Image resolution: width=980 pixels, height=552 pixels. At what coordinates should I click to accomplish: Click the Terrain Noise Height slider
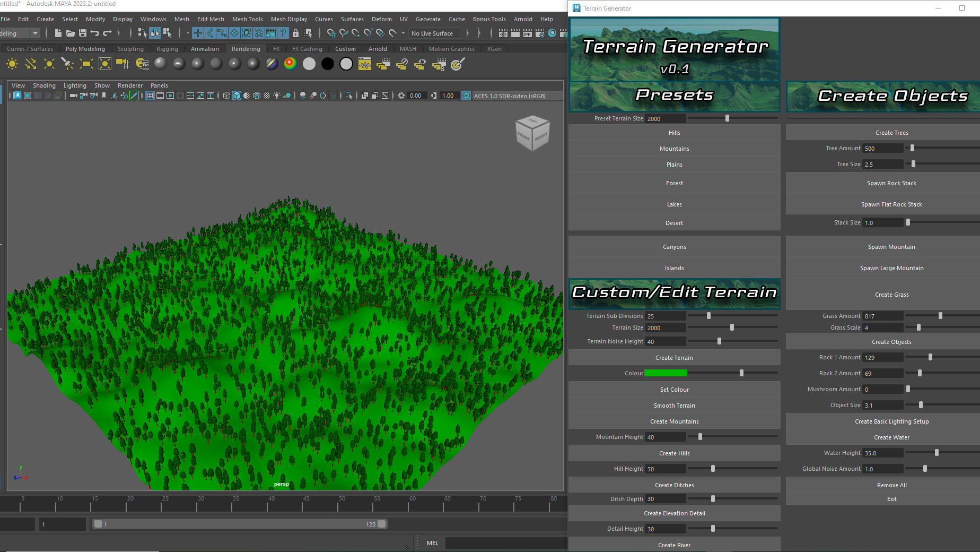[x=732, y=341]
